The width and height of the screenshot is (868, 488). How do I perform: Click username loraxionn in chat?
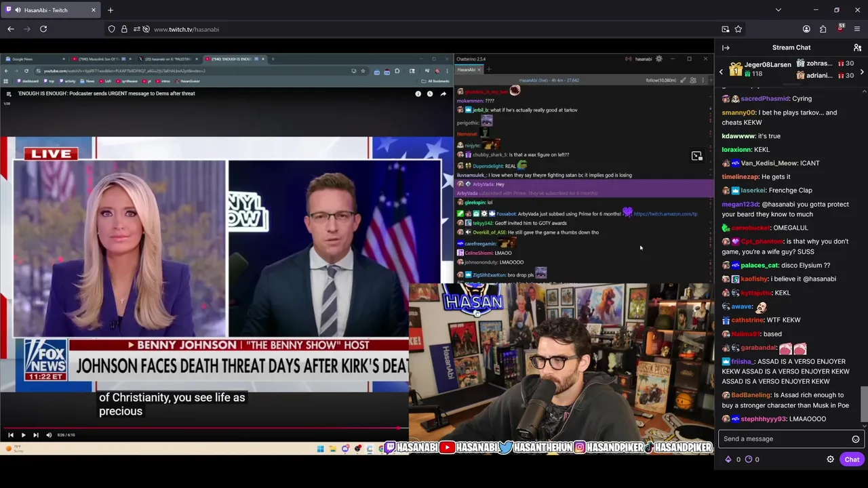tap(736, 150)
